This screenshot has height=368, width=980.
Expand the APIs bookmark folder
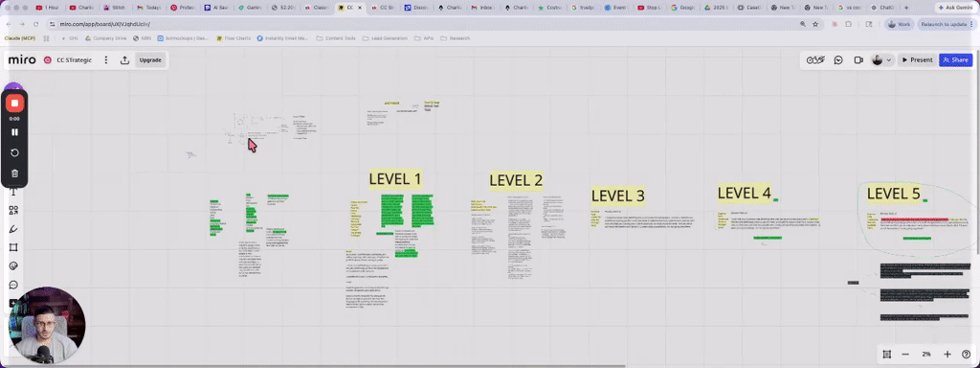[424, 38]
